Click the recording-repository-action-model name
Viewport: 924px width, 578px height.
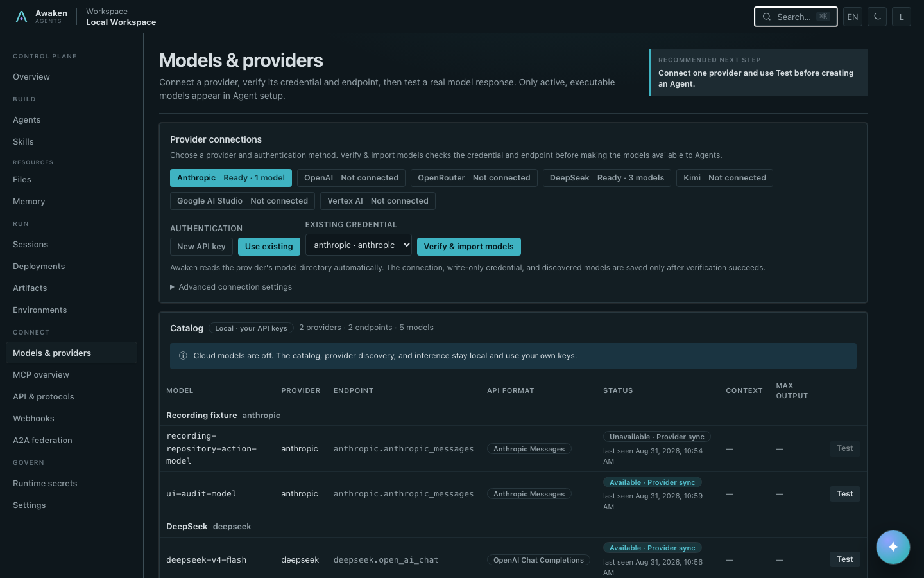(211, 448)
